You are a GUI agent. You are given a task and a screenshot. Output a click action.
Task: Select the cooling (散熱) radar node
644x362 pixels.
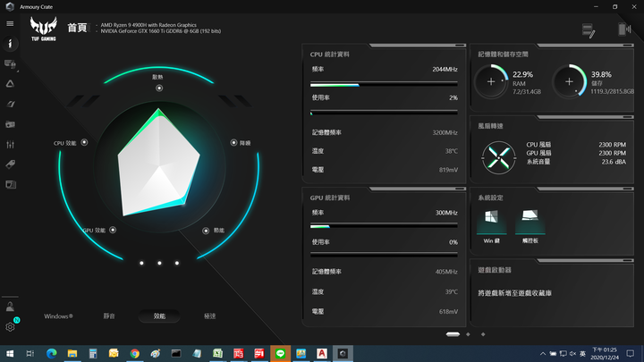159,88
